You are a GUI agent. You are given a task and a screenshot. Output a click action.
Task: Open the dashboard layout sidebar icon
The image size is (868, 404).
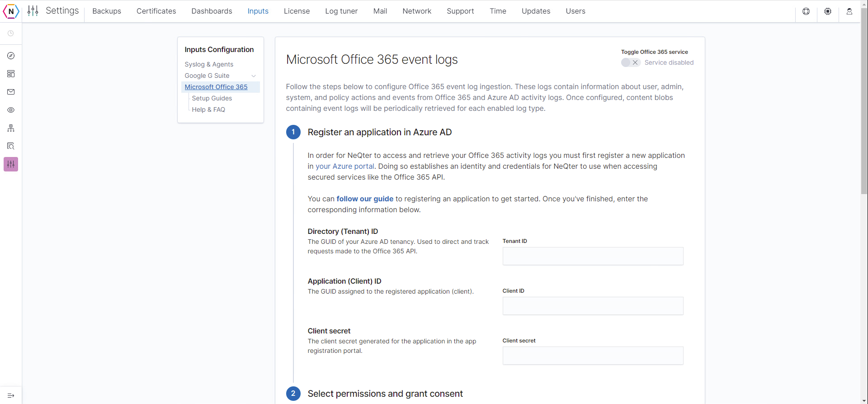[x=11, y=74]
